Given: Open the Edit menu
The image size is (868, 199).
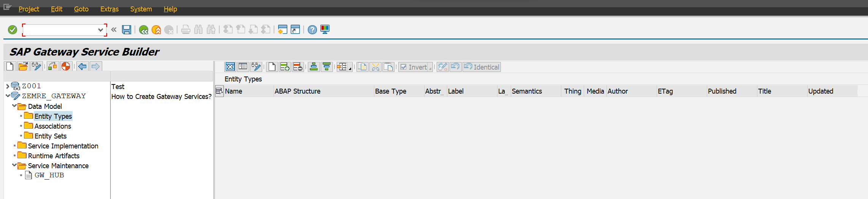Looking at the screenshot, I should [x=57, y=9].
